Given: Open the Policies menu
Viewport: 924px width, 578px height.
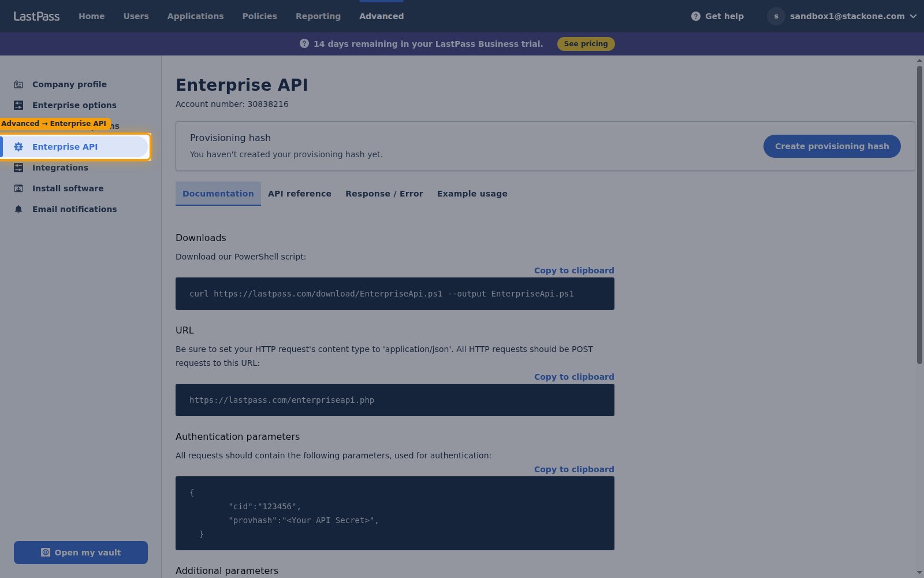Looking at the screenshot, I should point(260,16).
